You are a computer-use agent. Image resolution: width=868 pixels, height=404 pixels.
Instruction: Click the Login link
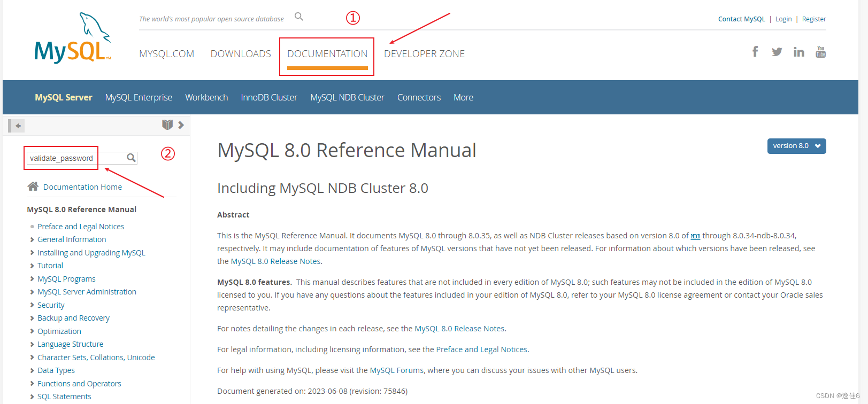click(x=783, y=19)
